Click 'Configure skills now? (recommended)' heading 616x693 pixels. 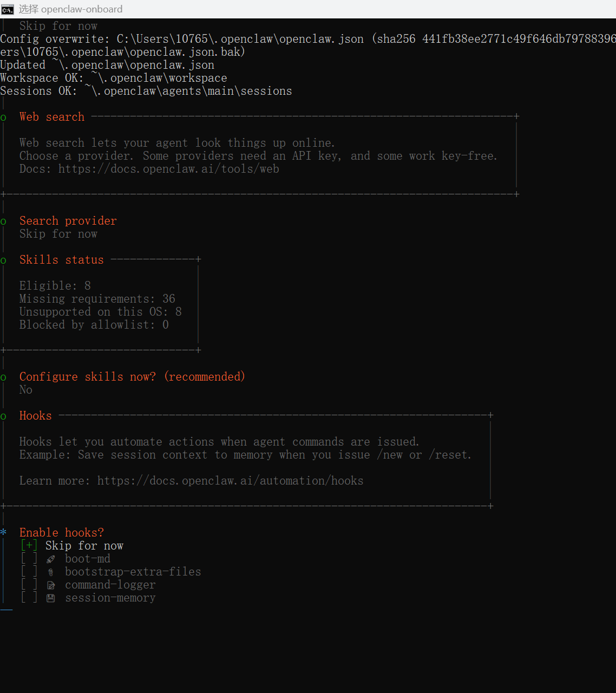(133, 377)
